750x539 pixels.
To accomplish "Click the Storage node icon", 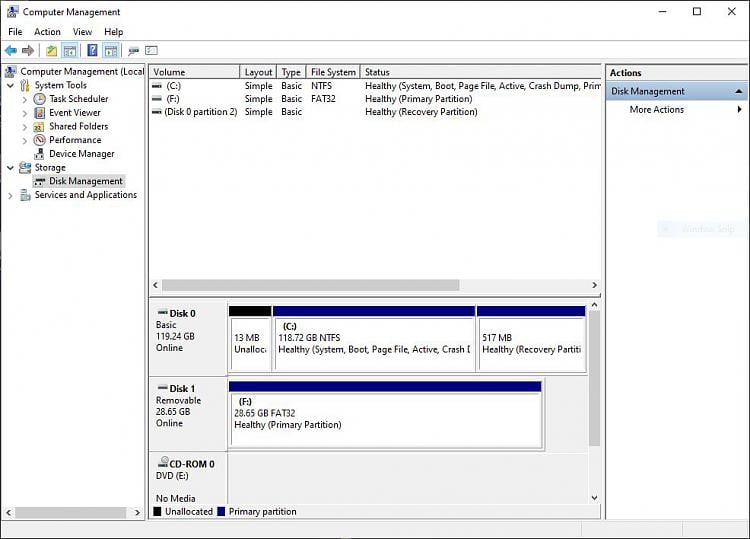I will click(25, 167).
